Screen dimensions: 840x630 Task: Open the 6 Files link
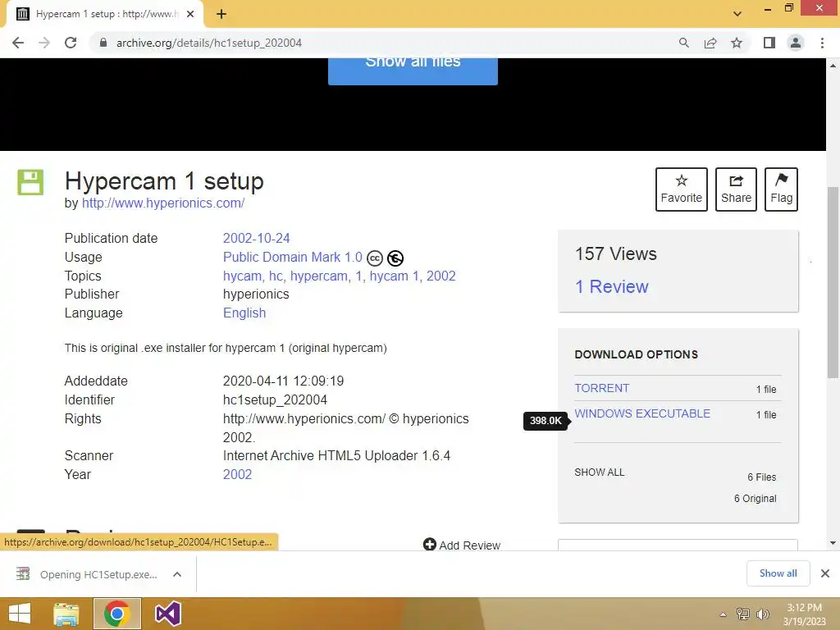pyautogui.click(x=762, y=477)
